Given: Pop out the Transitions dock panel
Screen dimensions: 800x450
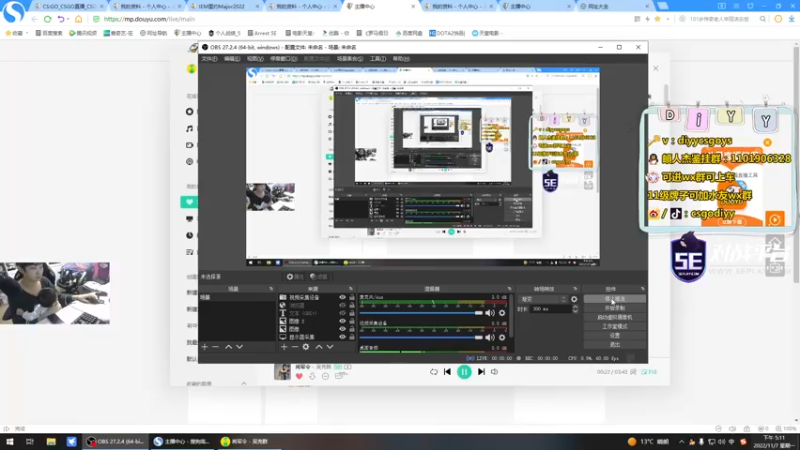Looking at the screenshot, I should pyautogui.click(x=575, y=289).
